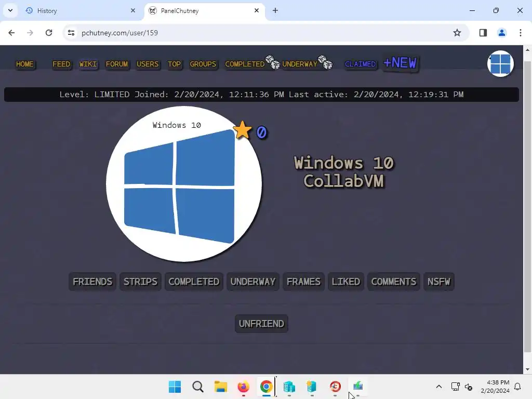Click the page vertical scrollbar
This screenshot has height=399, width=532.
coord(527,207)
